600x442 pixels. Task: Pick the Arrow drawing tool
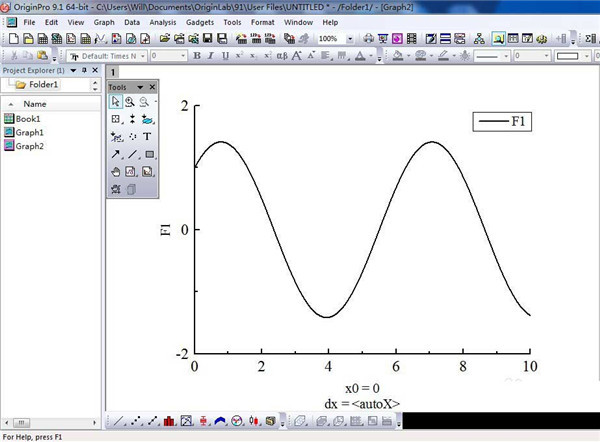(x=116, y=154)
